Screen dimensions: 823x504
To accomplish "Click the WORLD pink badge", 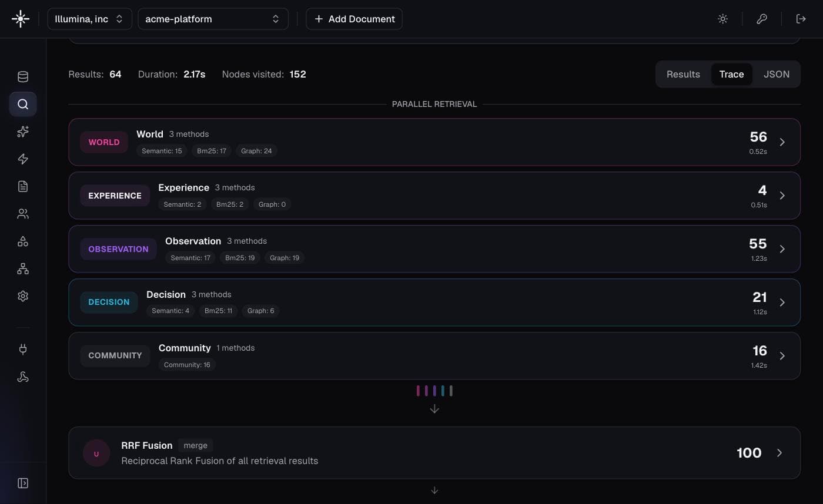I will (x=104, y=142).
